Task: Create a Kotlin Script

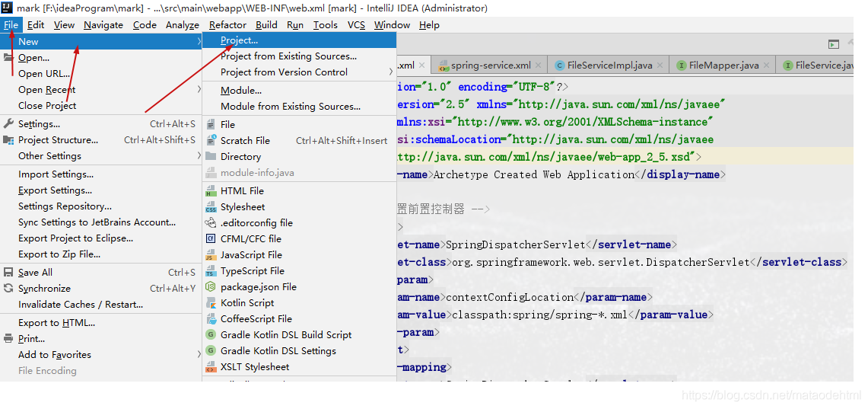Action: (300, 304)
